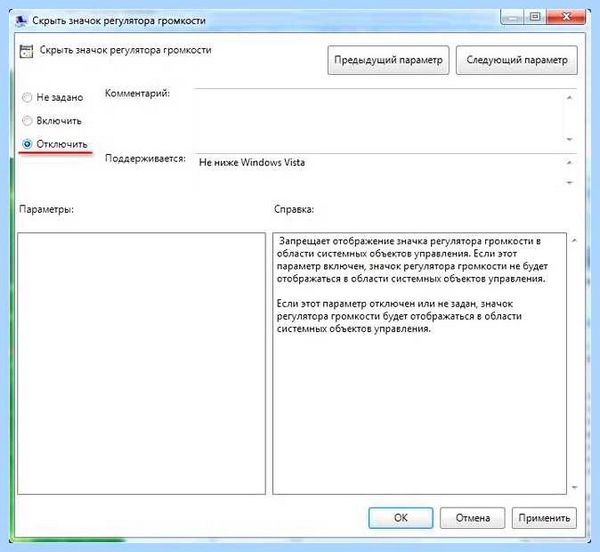Confirm with the OK button
The height and width of the screenshot is (552, 600).
tap(401, 518)
